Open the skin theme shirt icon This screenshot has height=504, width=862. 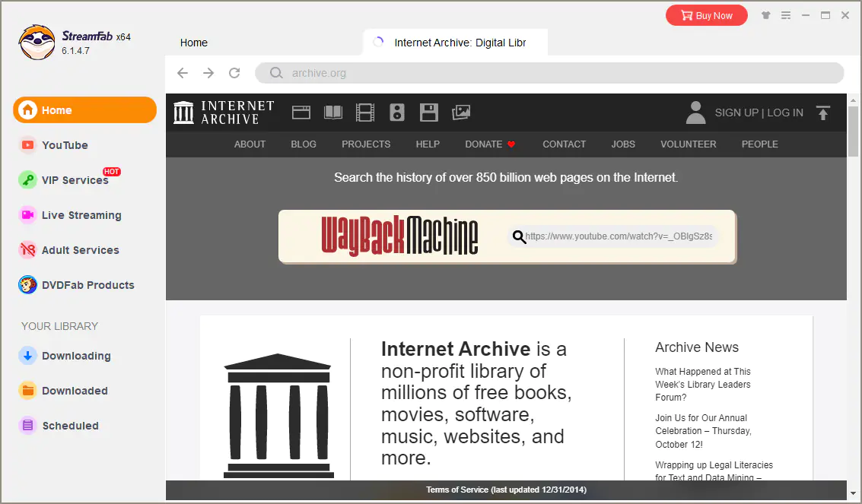[x=765, y=15]
